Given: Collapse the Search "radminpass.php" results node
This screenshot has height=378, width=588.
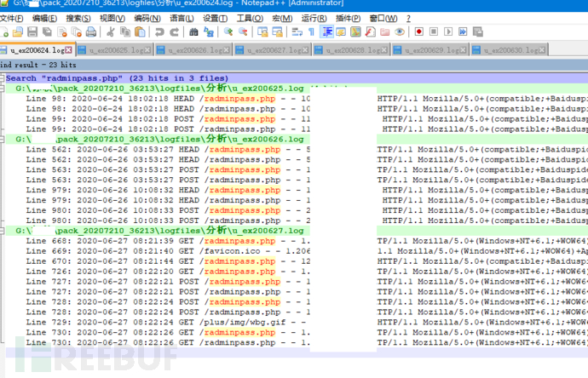Looking at the screenshot, I should click(x=2, y=78).
